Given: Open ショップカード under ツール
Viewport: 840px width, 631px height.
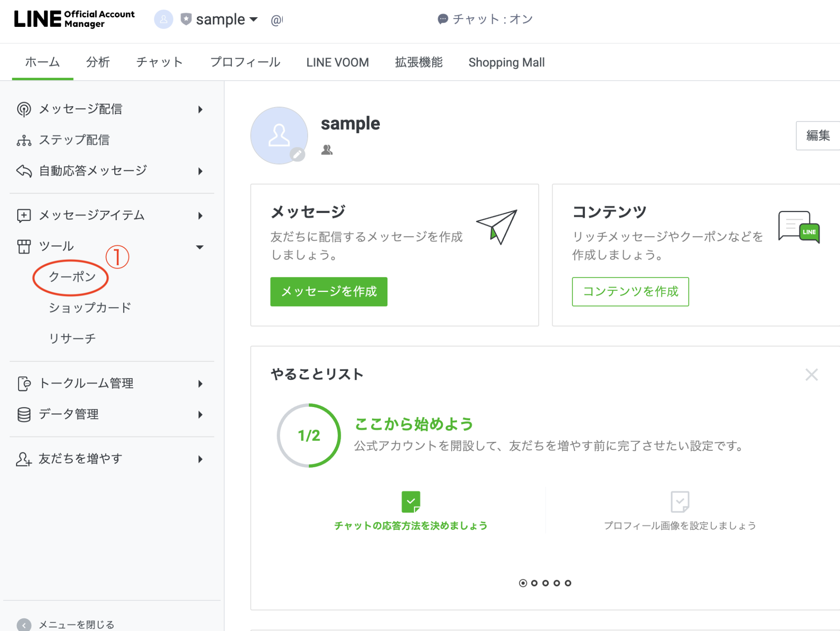Looking at the screenshot, I should point(90,308).
